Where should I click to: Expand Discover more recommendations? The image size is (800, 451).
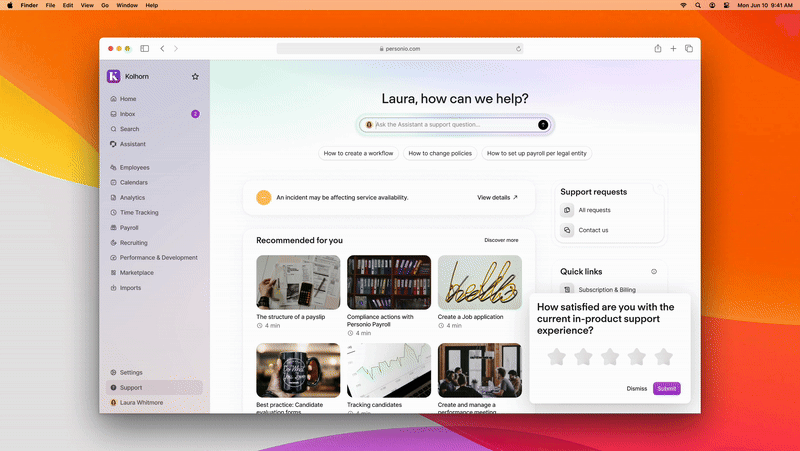click(501, 240)
